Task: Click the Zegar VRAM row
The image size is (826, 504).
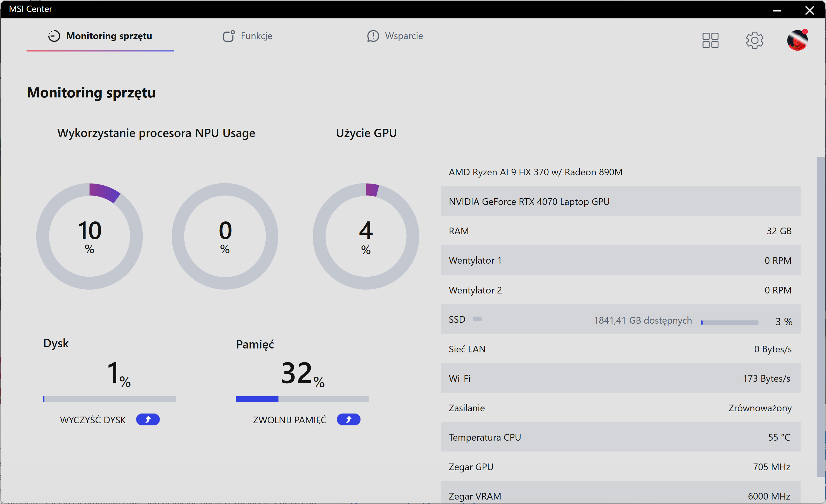Action: pos(621,492)
